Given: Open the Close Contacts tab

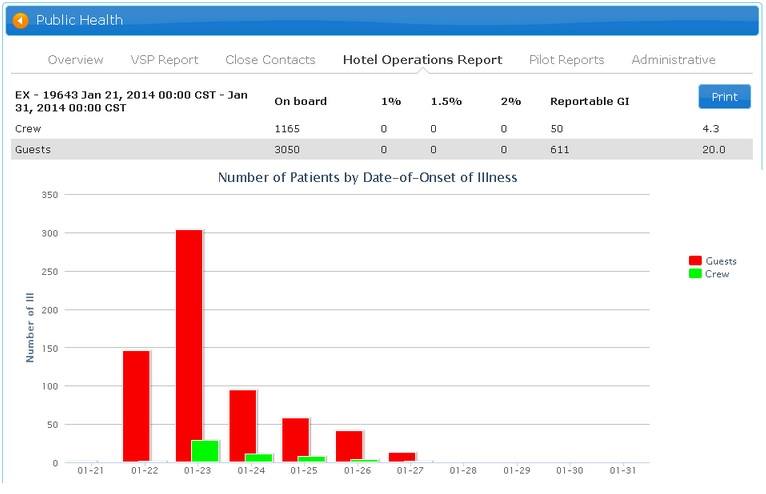Looking at the screenshot, I should [x=270, y=60].
